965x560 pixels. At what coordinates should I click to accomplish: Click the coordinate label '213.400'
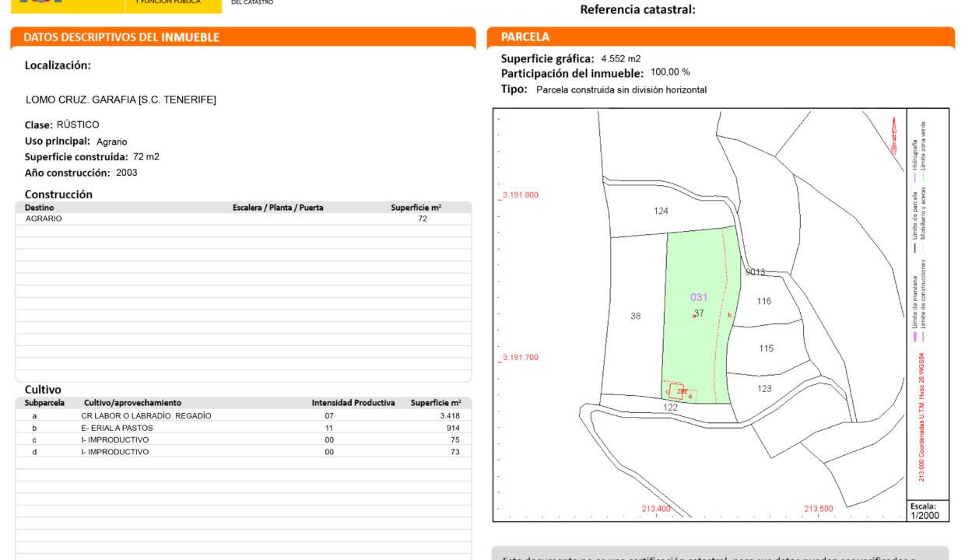656,509
